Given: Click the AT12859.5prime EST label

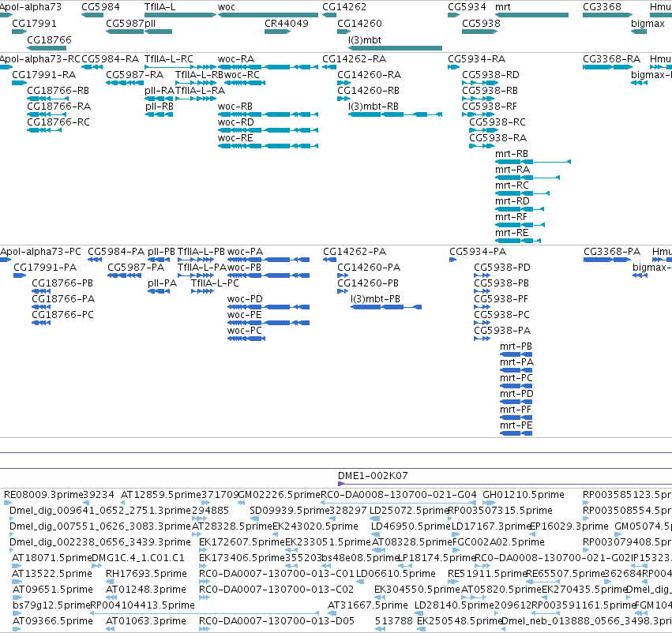Looking at the screenshot, I should point(161,495).
